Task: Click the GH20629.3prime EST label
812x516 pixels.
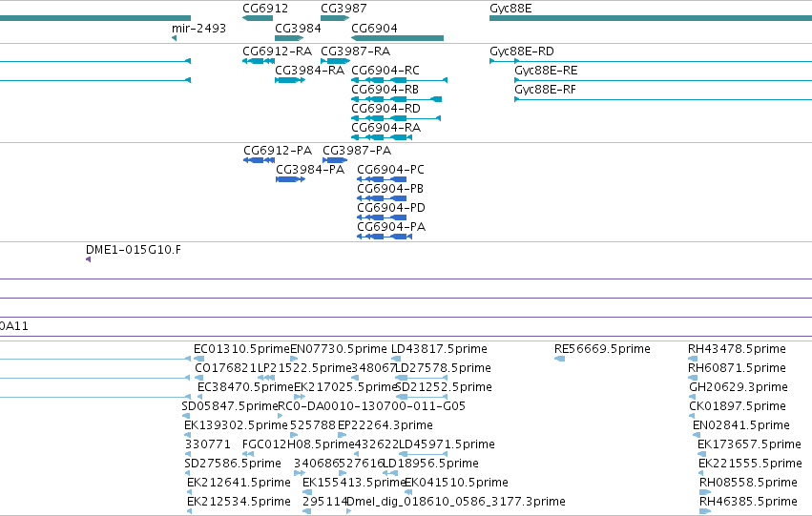Action: click(739, 387)
